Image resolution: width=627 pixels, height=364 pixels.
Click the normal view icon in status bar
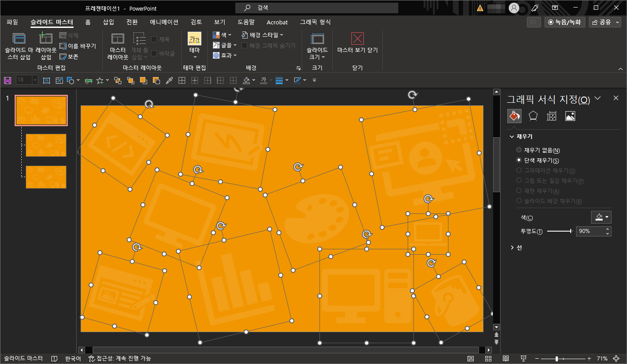470,358
